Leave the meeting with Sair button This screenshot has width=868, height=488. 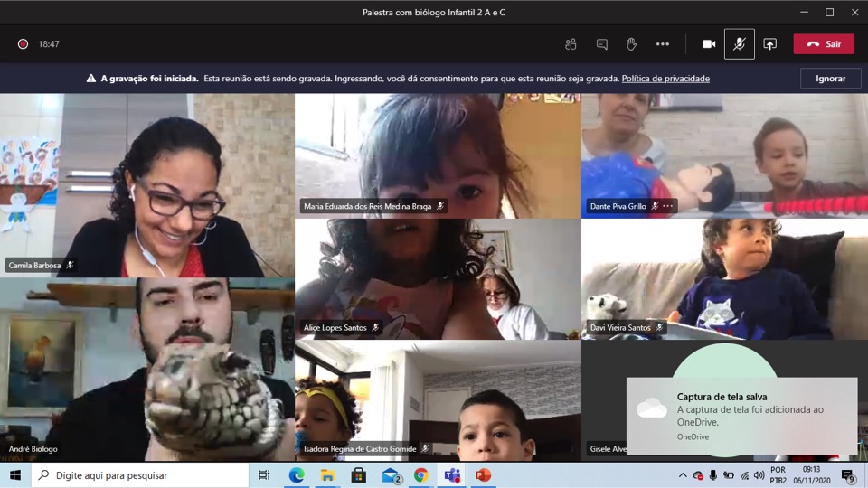pyautogui.click(x=824, y=44)
